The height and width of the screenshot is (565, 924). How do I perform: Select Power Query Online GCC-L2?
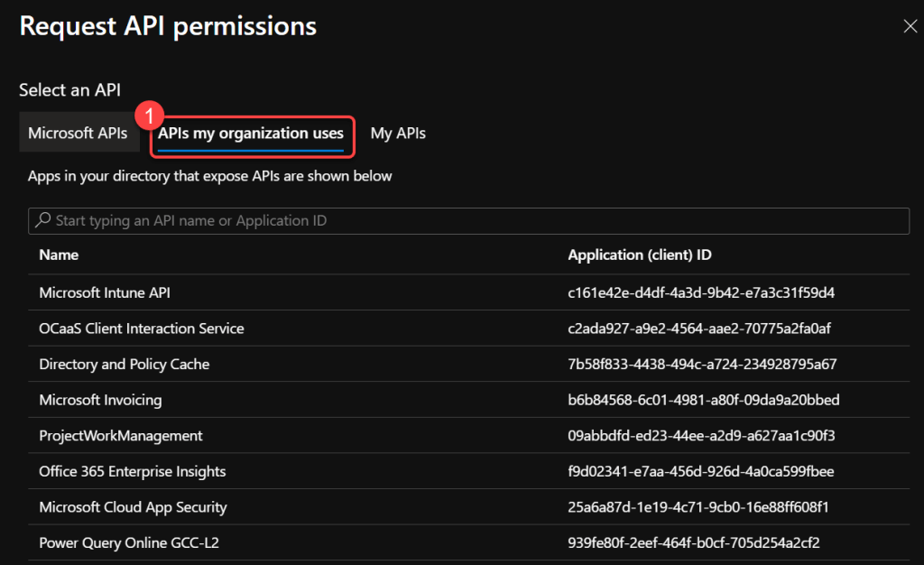coord(128,543)
